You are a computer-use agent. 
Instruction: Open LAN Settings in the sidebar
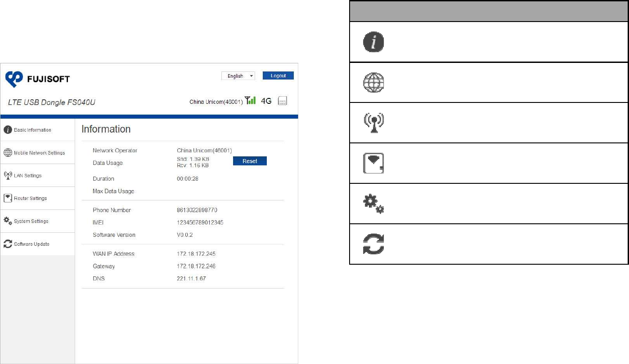point(37,176)
